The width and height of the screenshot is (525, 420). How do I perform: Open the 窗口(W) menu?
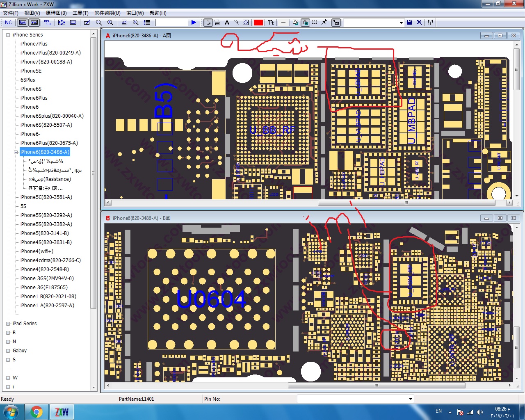point(135,13)
